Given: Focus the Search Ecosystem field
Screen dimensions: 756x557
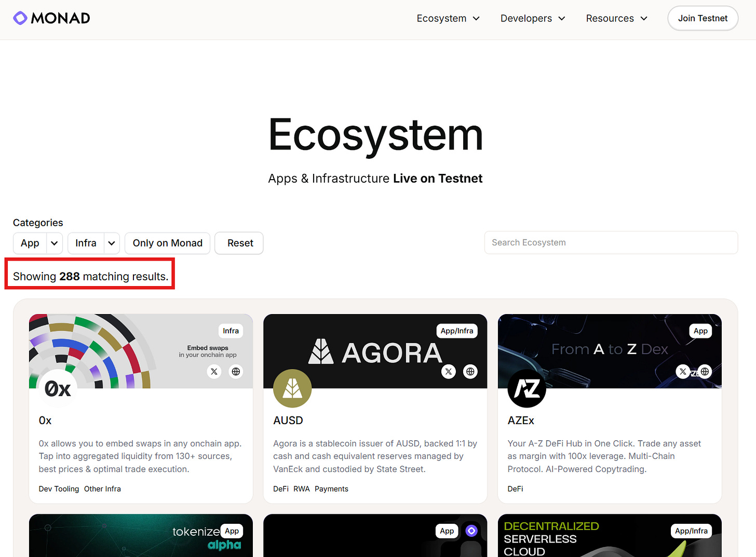Looking at the screenshot, I should click(611, 242).
